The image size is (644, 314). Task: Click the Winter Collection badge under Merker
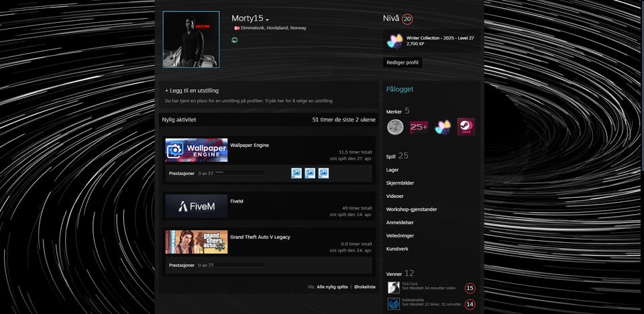pos(443,127)
